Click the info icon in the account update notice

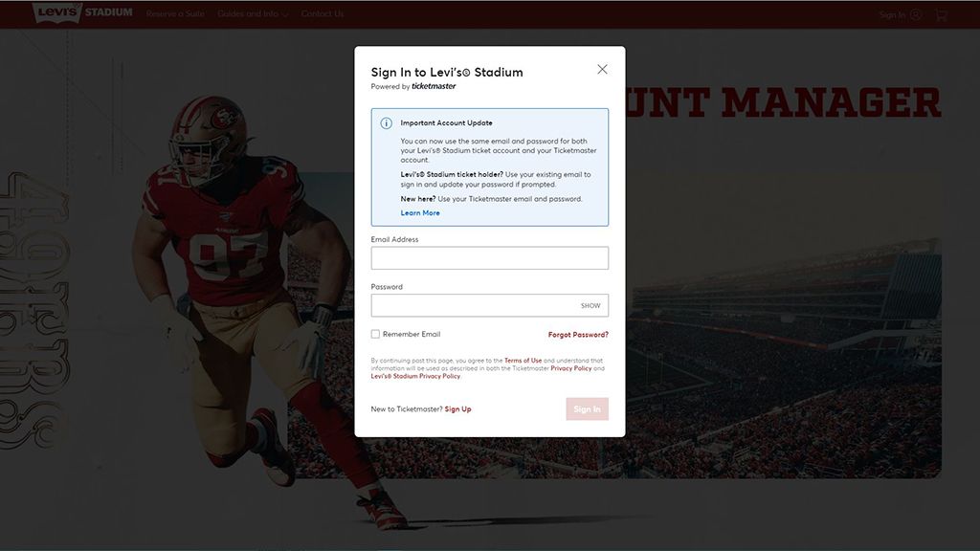pos(386,123)
